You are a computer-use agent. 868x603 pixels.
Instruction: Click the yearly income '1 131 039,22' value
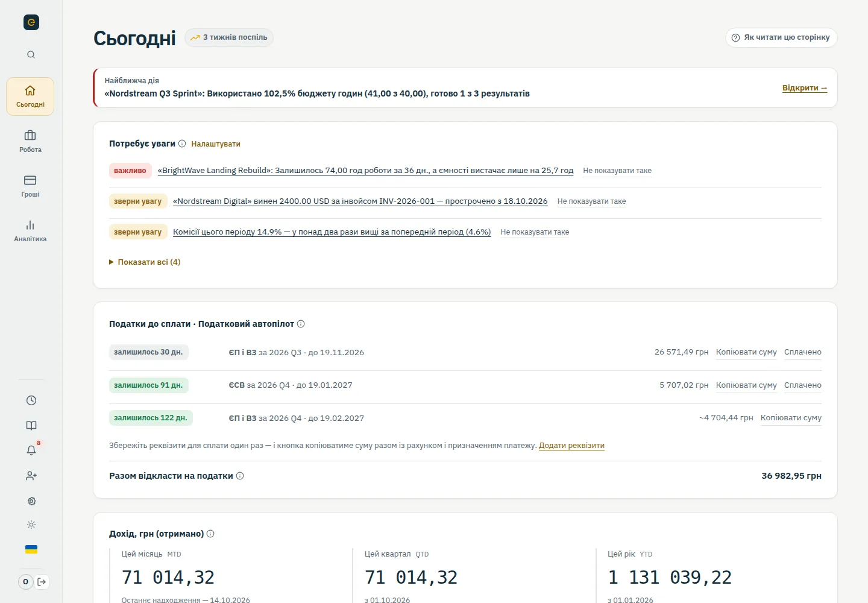[x=670, y=578]
